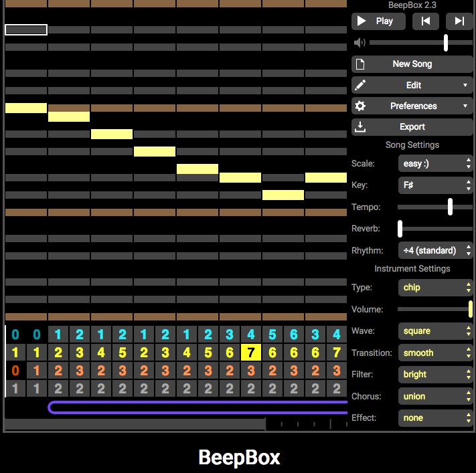The image size is (476, 473).
Task: Open the Edit menu
Action: click(412, 85)
